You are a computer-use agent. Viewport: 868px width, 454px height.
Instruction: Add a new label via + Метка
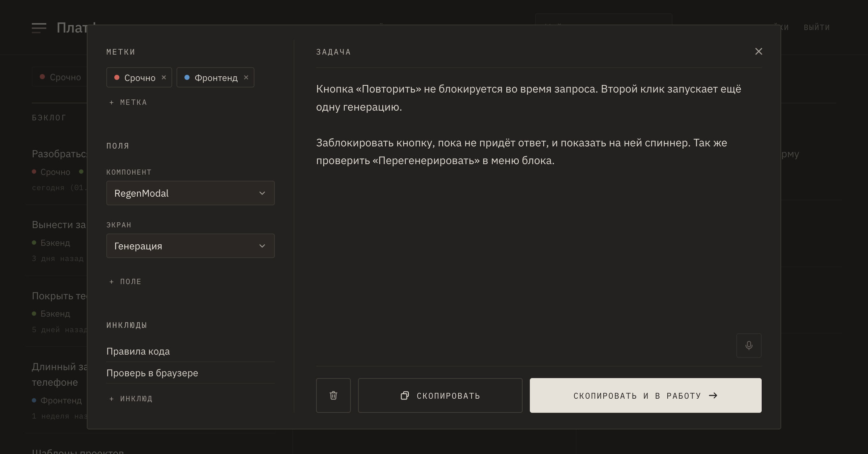128,102
